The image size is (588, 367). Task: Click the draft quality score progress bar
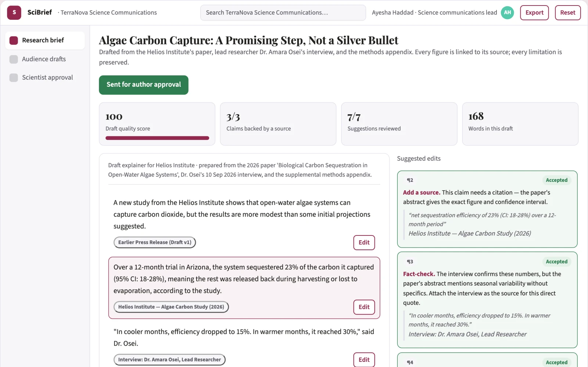(x=157, y=138)
